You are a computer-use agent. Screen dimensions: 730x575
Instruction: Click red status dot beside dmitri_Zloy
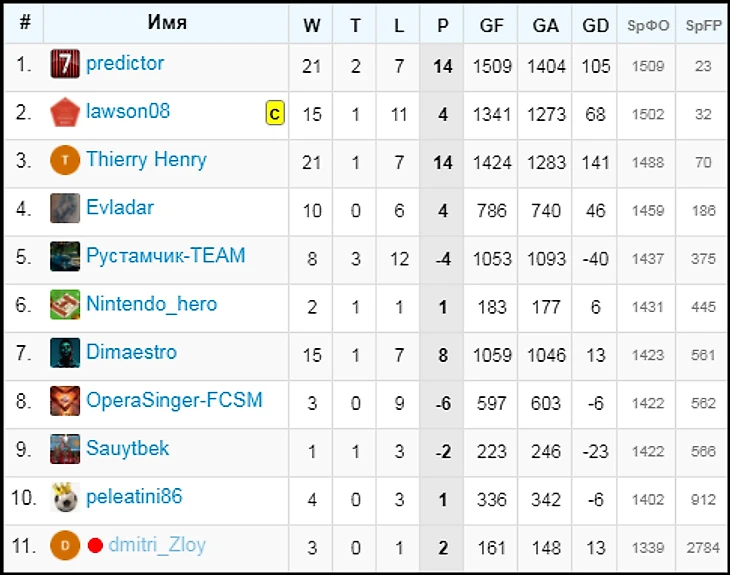(x=96, y=546)
